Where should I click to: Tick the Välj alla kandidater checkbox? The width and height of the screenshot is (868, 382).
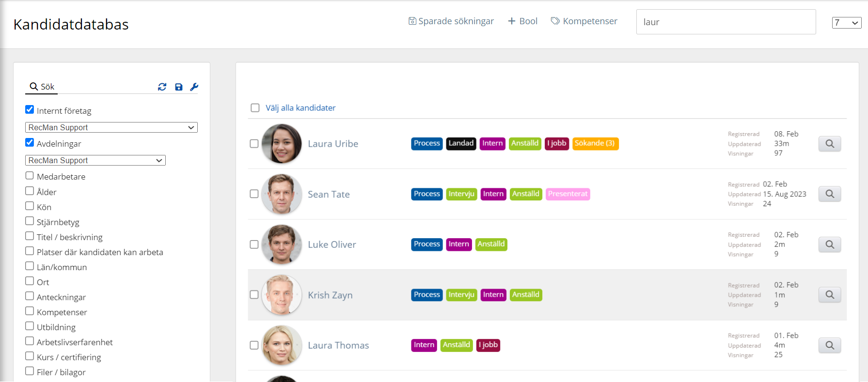pyautogui.click(x=255, y=107)
